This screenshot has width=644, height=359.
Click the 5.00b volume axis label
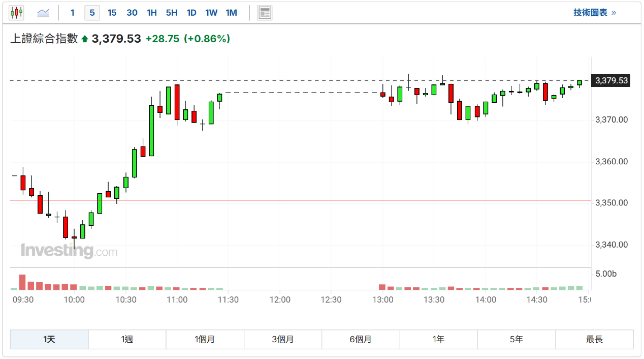[x=606, y=274]
